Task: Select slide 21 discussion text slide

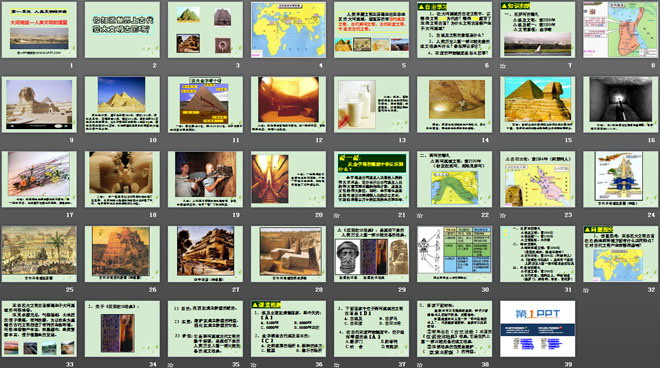Action: tap(372, 179)
